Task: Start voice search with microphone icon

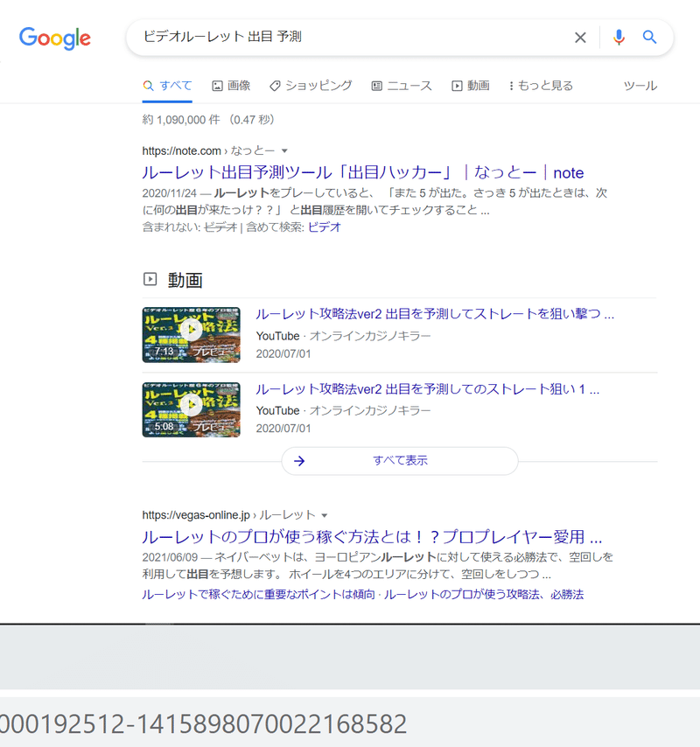Action: click(x=619, y=37)
